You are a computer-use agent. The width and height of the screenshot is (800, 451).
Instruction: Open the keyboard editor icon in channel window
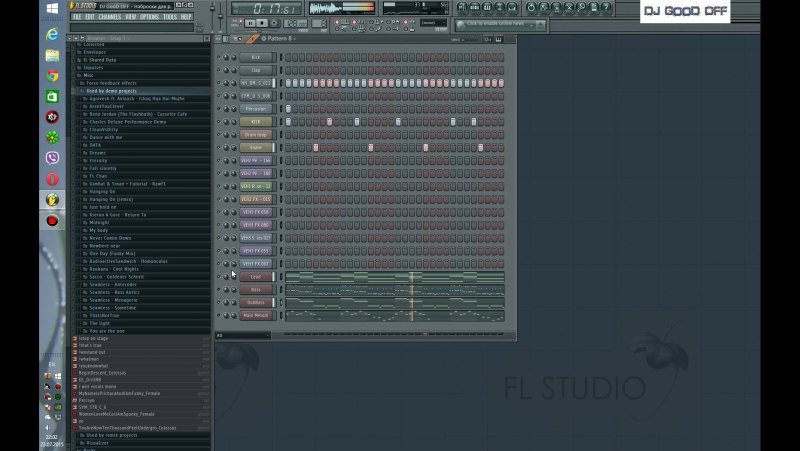tap(498, 39)
